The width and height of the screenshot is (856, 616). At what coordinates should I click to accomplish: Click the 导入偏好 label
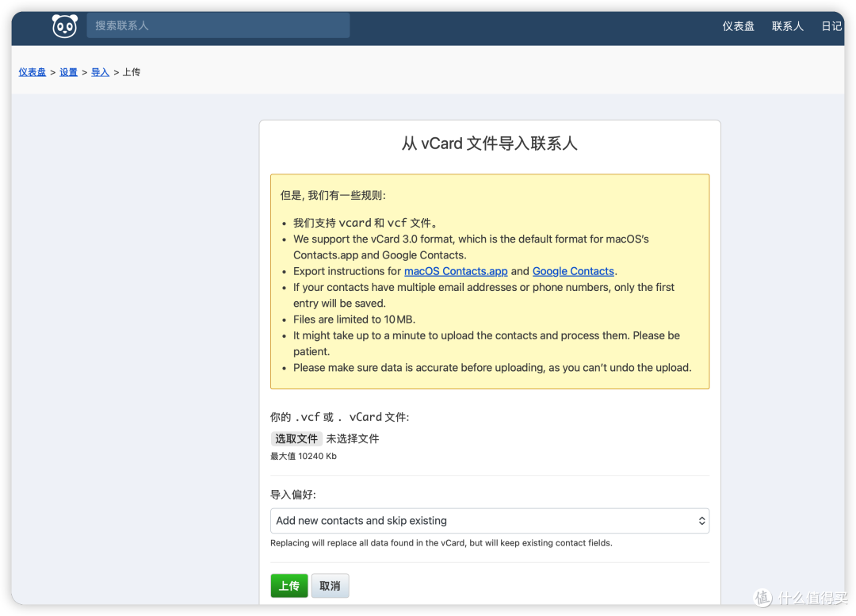[293, 495]
